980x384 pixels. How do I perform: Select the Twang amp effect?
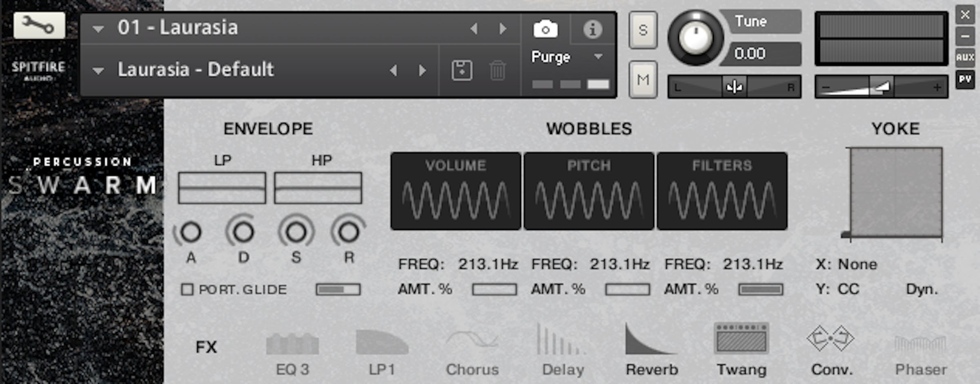pos(741,347)
